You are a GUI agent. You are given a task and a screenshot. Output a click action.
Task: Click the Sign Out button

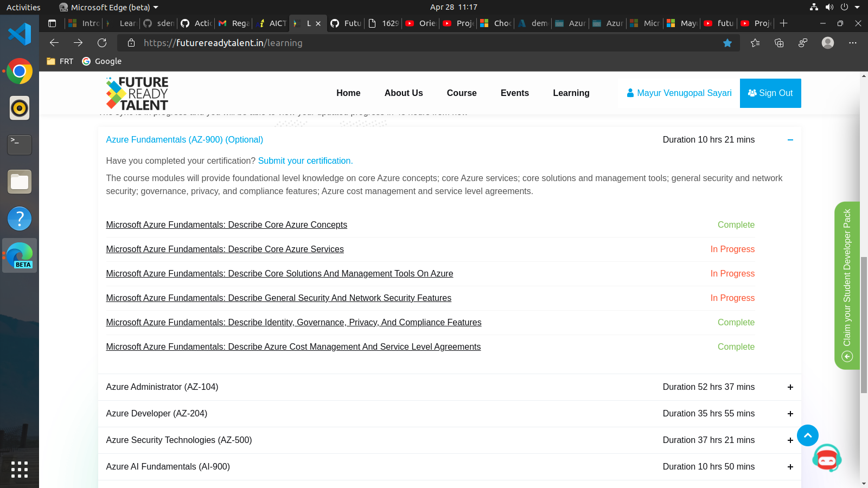[x=770, y=93]
